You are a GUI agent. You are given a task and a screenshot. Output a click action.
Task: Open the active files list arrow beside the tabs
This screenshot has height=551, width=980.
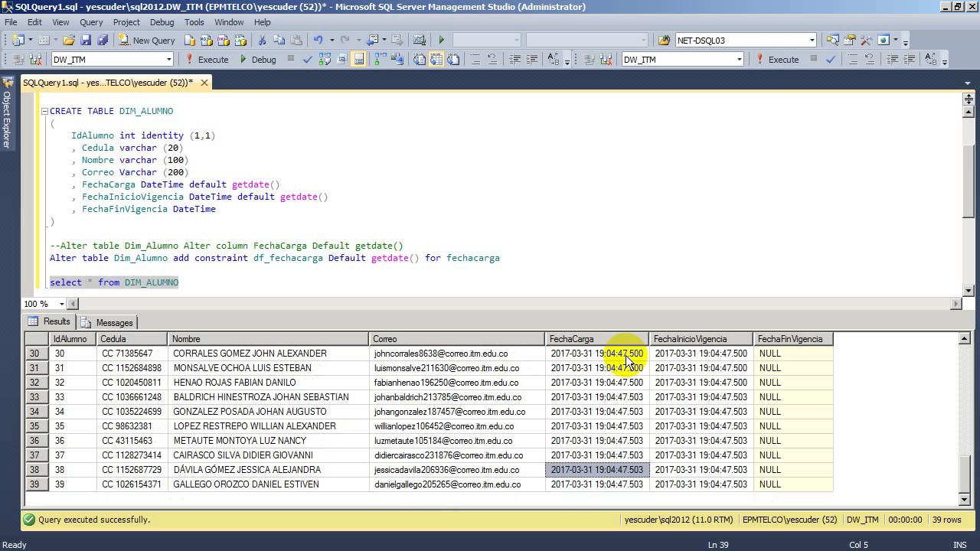pyautogui.click(x=968, y=83)
